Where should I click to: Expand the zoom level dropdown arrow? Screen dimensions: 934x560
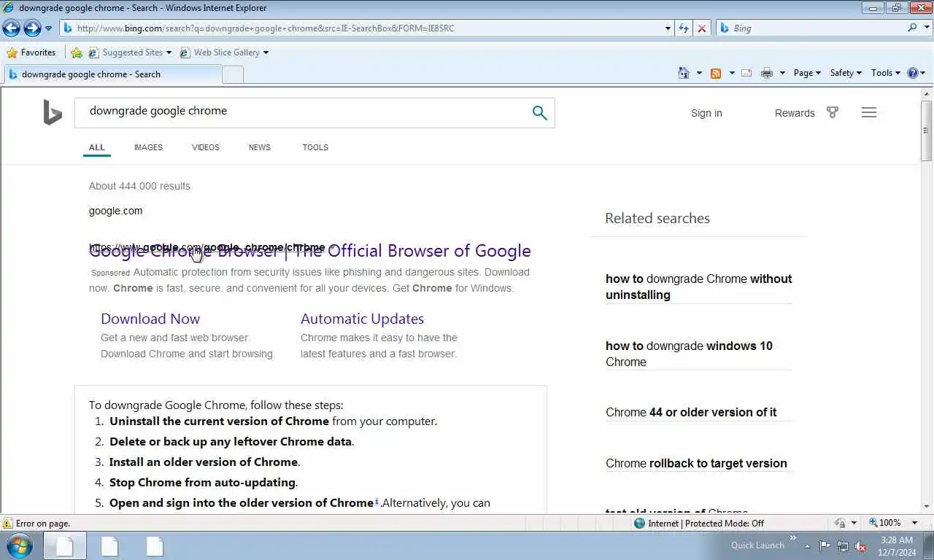(916, 523)
